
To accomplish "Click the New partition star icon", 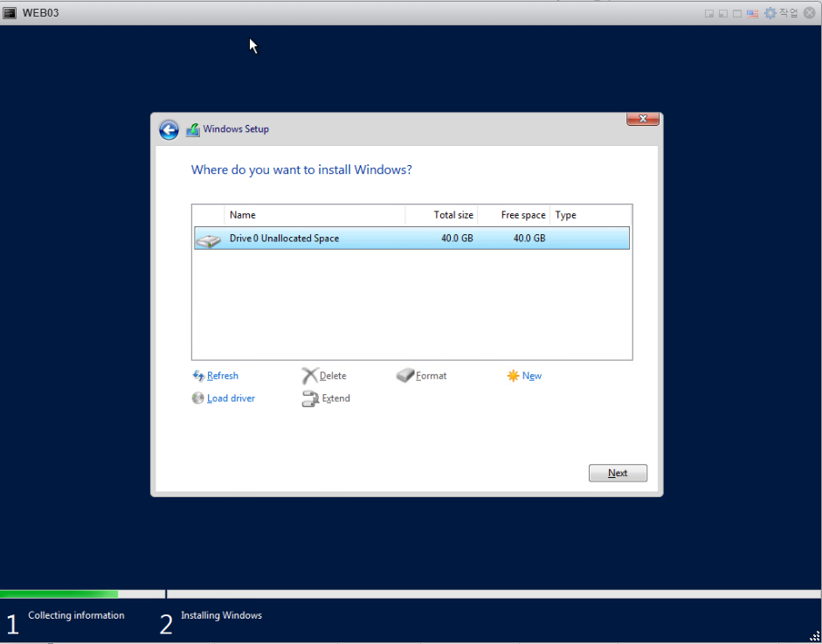I will pos(514,376).
